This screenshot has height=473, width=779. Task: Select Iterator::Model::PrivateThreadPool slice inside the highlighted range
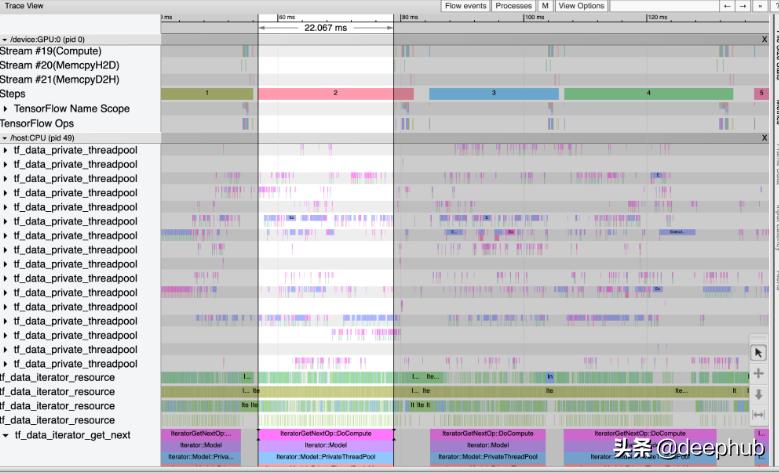[x=326, y=457]
